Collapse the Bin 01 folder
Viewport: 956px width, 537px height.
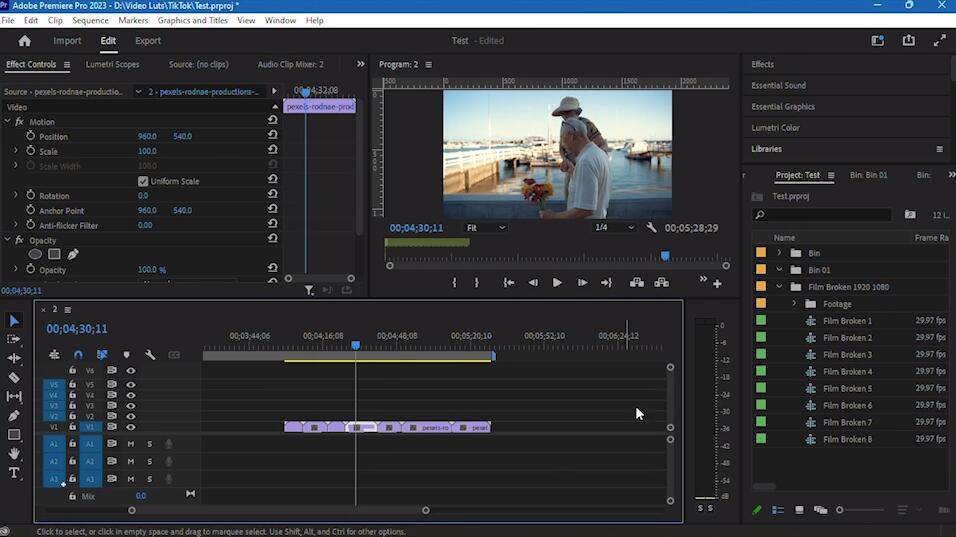pyautogui.click(x=779, y=269)
